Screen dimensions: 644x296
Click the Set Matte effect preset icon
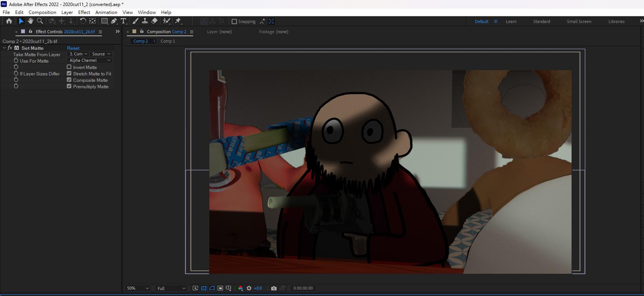[x=17, y=48]
